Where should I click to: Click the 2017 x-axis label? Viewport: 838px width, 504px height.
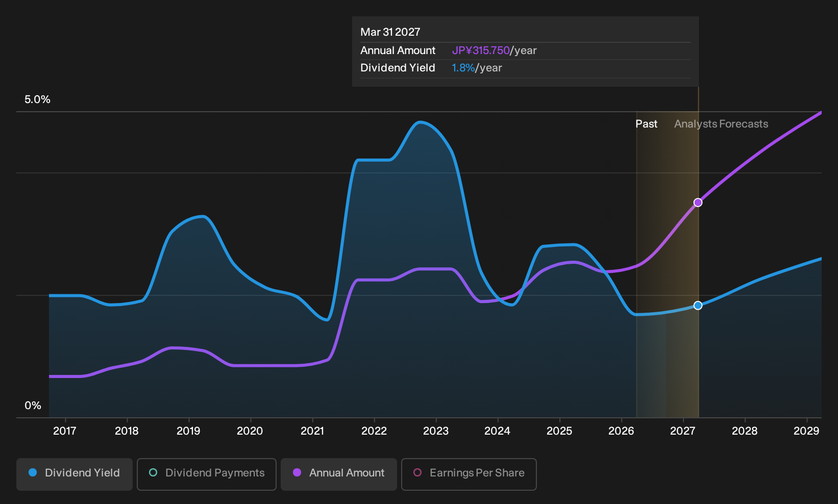[x=65, y=431]
